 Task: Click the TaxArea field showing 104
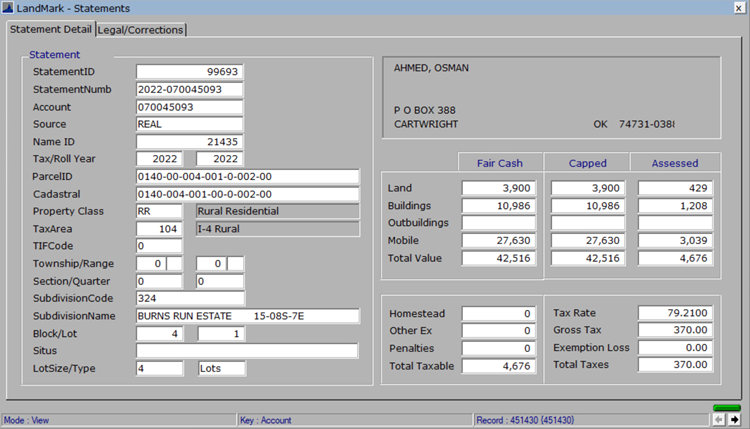(159, 229)
